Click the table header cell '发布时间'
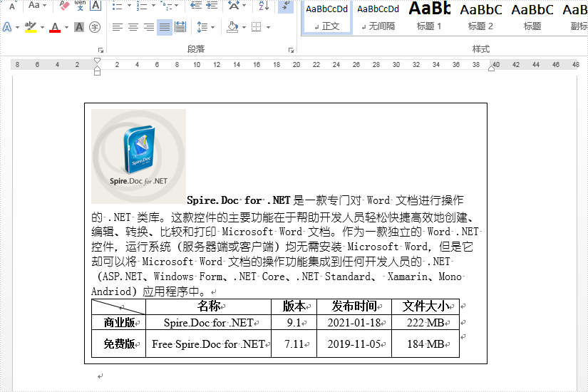588x392 pixels. tap(354, 306)
